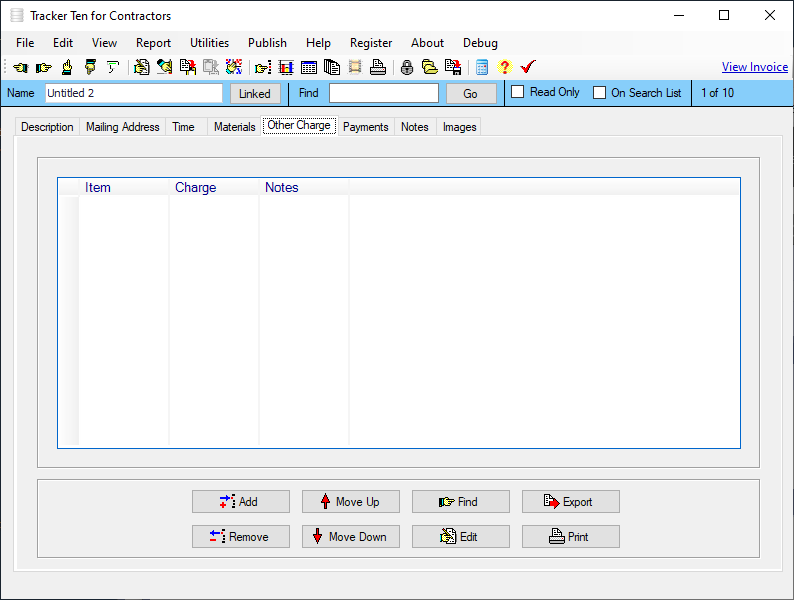794x600 pixels.
Task: Click the yellow folders icon in toolbar
Action: click(x=430, y=67)
